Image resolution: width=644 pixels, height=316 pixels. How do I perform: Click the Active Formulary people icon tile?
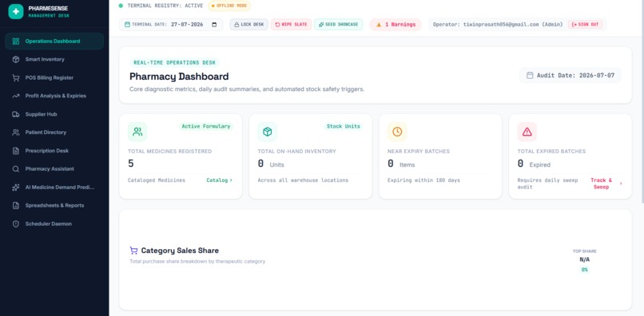coord(137,132)
